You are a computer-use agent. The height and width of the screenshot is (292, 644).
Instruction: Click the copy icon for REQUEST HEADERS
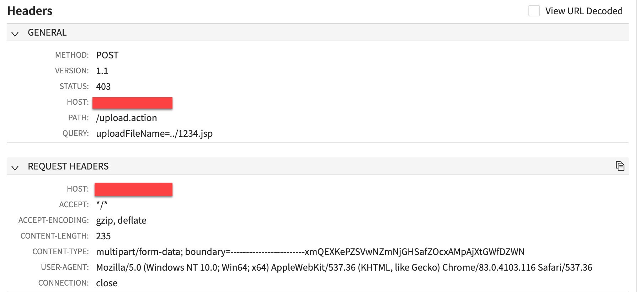(620, 165)
